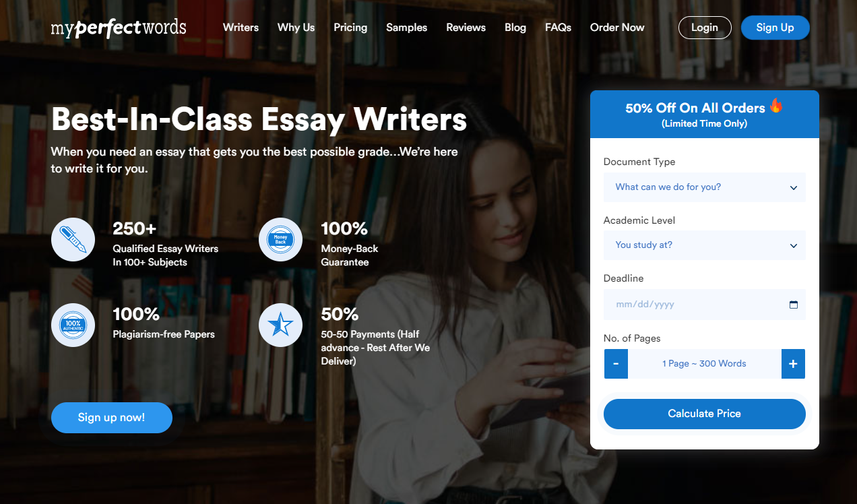The height and width of the screenshot is (504, 857).
Task: Click the pen icon beside 250+ writers
Action: [x=73, y=239]
